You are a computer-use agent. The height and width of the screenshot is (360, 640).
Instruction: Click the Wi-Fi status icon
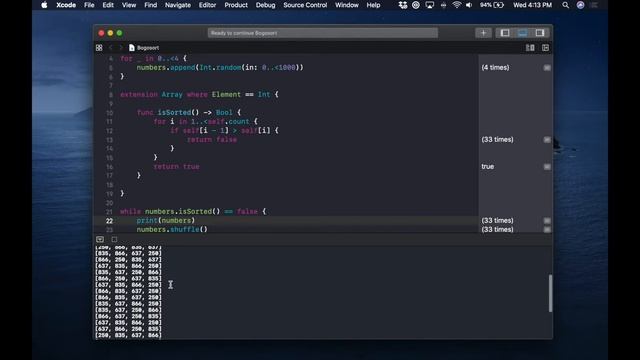point(457,5)
